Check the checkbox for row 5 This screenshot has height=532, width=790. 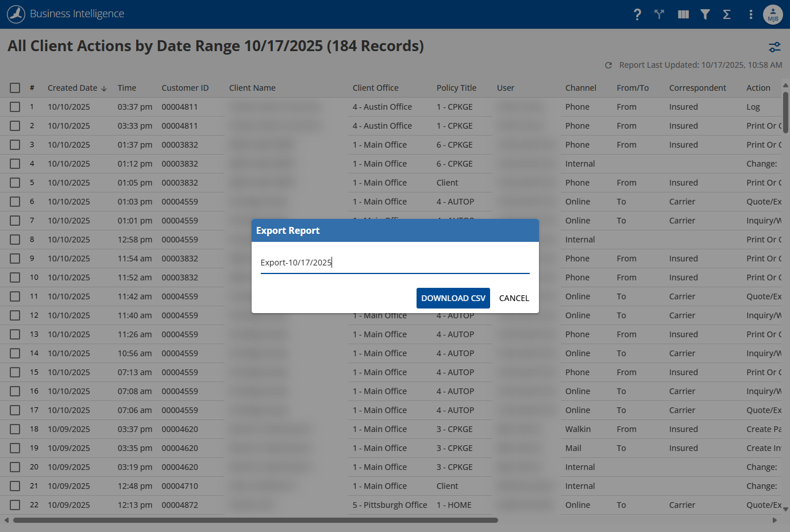pyautogui.click(x=15, y=183)
